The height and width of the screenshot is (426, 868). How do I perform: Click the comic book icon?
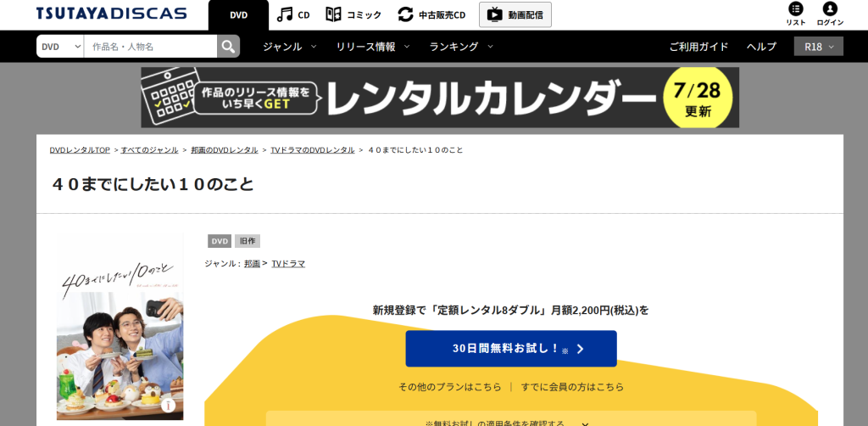(333, 14)
